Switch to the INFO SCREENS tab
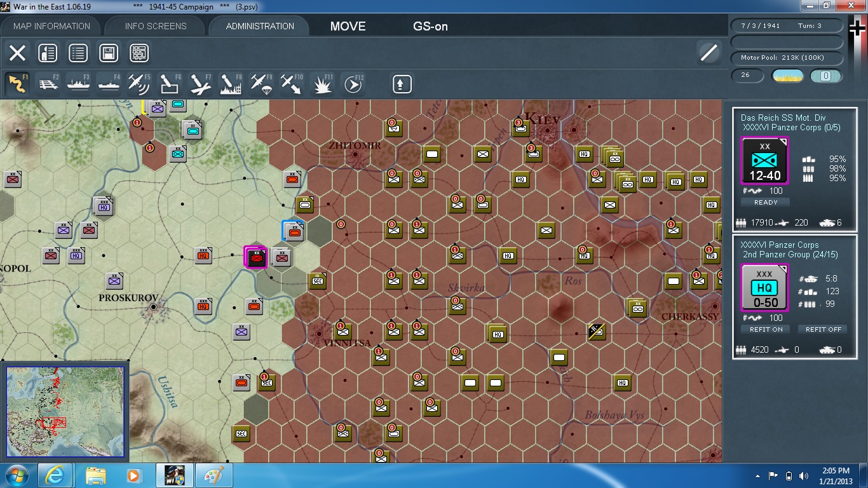Viewport: 868px width, 488px height. [156, 26]
